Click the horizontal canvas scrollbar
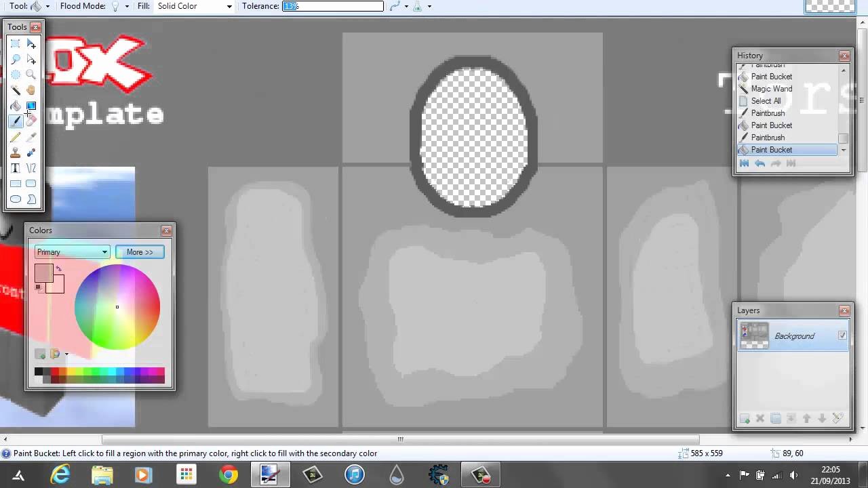The image size is (868, 488). click(400, 439)
